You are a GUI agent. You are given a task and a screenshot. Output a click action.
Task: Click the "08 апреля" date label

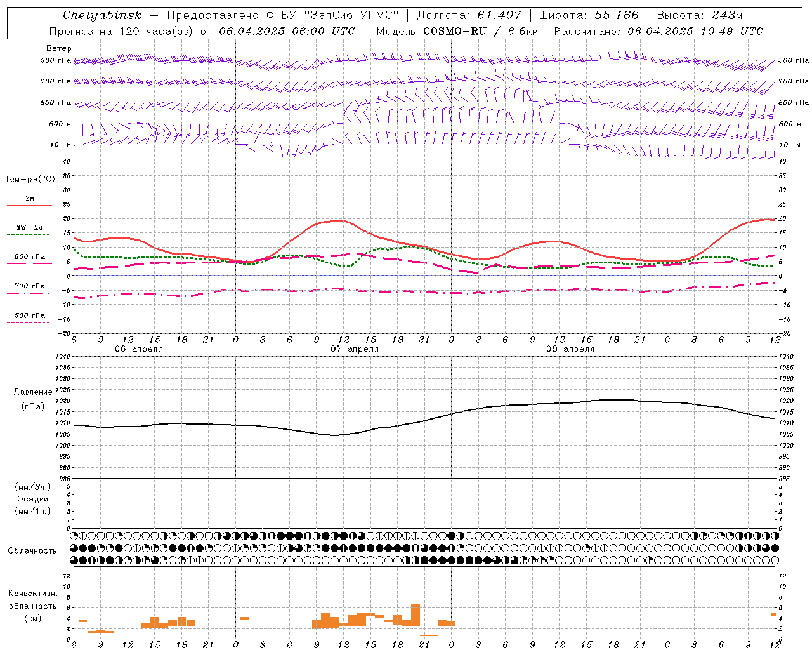coord(570,349)
